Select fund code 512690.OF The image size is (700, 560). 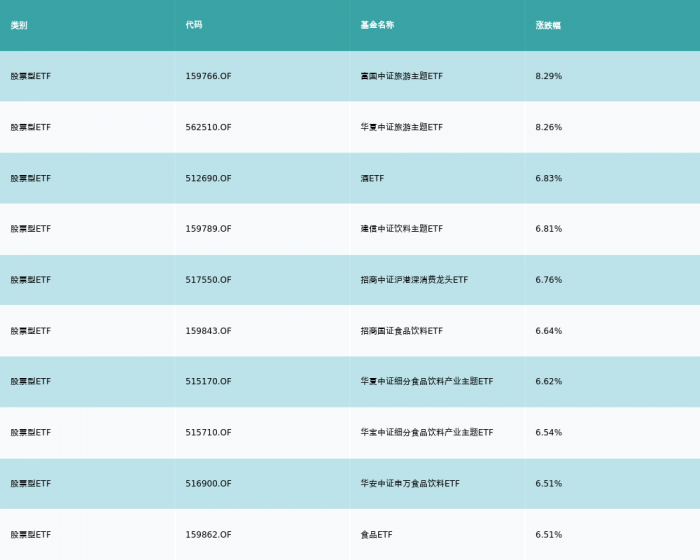pos(208,179)
